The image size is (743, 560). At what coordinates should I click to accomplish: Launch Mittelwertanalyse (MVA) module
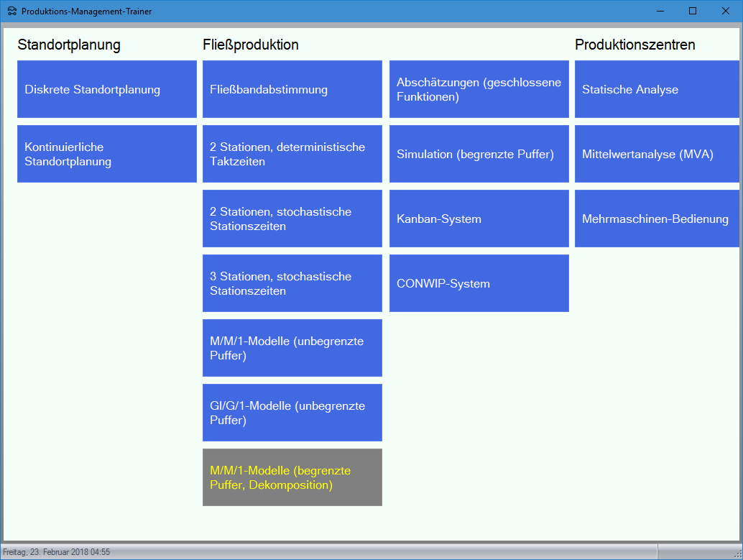click(656, 154)
